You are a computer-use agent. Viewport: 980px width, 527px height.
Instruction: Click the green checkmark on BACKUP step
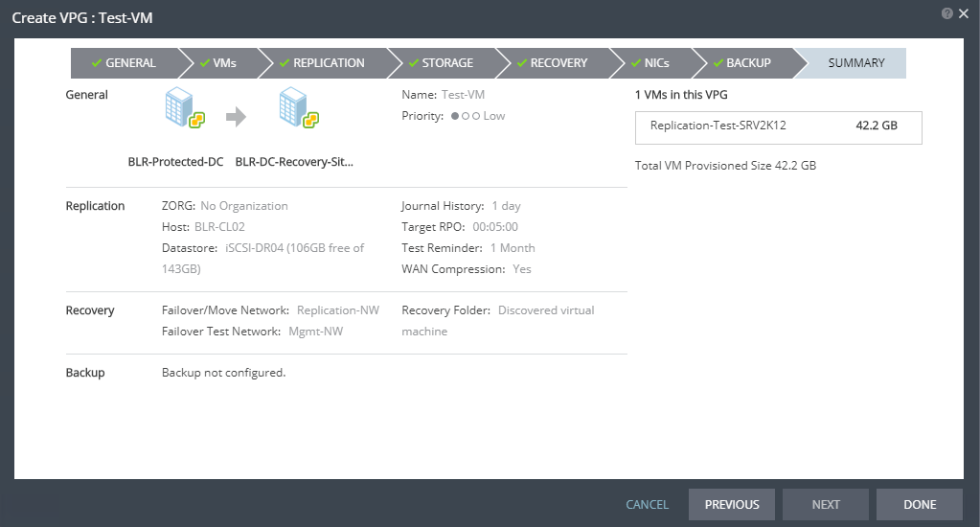tap(717, 63)
